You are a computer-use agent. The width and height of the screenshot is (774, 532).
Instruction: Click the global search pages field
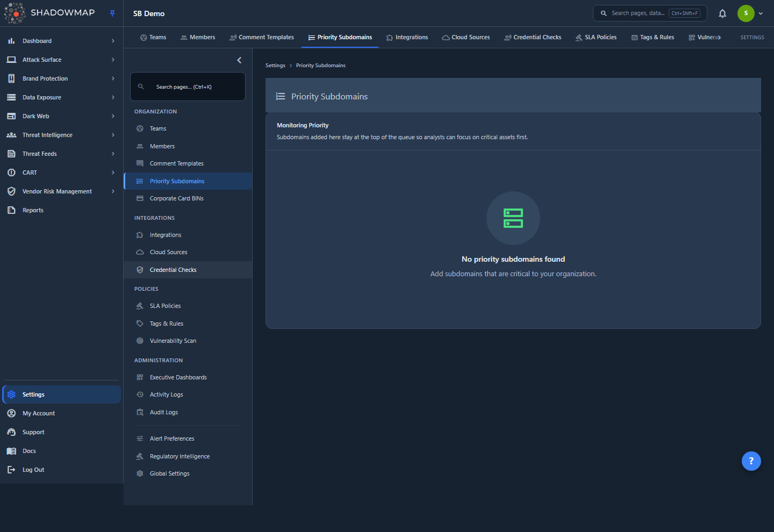pyautogui.click(x=650, y=13)
